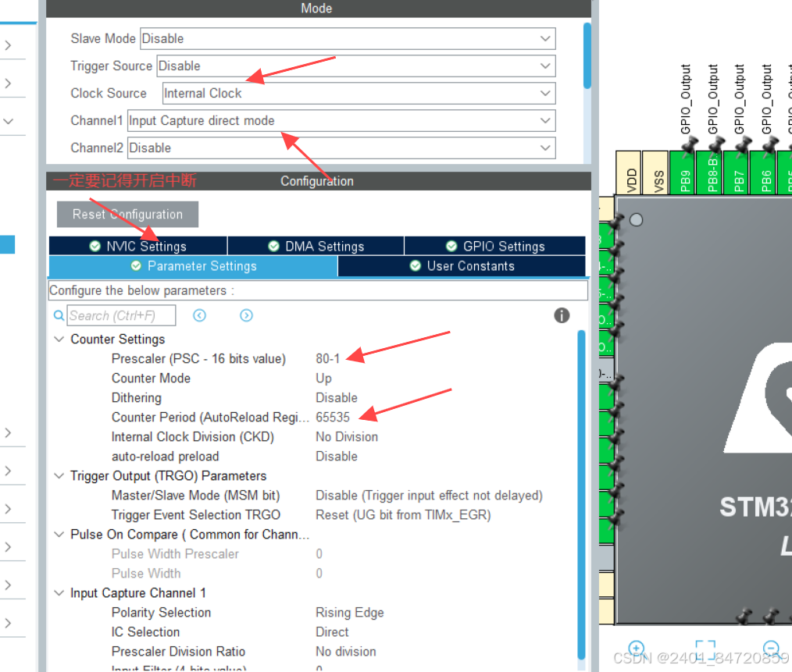
Task: Click the PB7 pin on chip
Action: pos(737,173)
